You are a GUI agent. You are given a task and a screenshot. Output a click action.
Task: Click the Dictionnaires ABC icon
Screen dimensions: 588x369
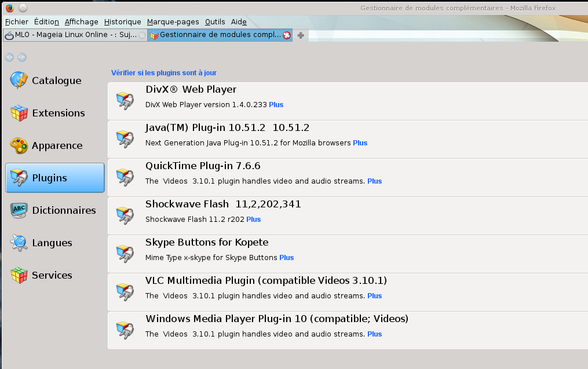19,210
